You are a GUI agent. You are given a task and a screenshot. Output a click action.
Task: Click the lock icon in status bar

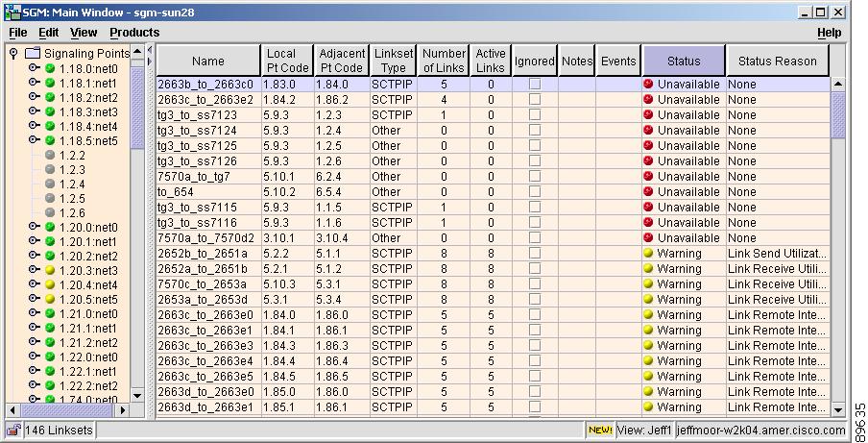click(x=13, y=430)
